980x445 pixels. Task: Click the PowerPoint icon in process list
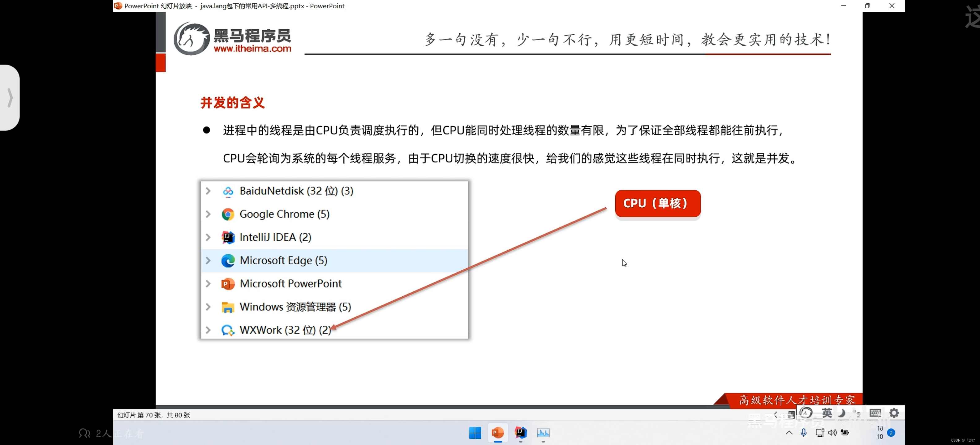[228, 284]
